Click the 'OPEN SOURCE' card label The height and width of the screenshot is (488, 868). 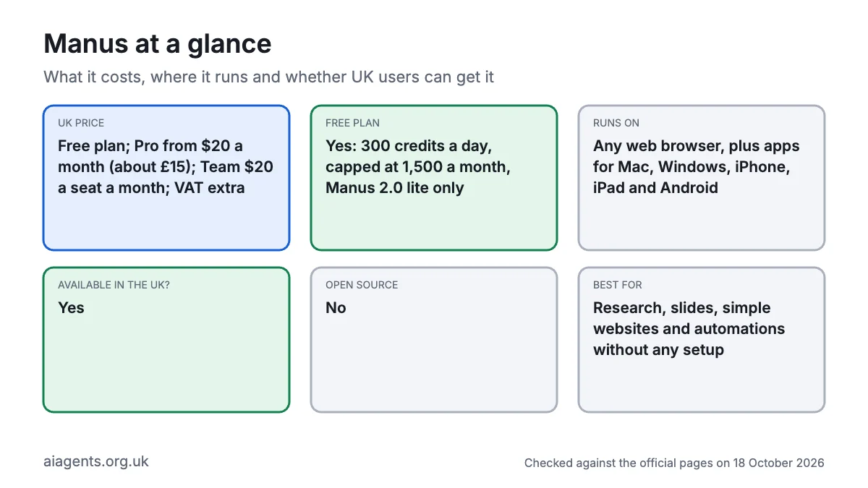362,285
